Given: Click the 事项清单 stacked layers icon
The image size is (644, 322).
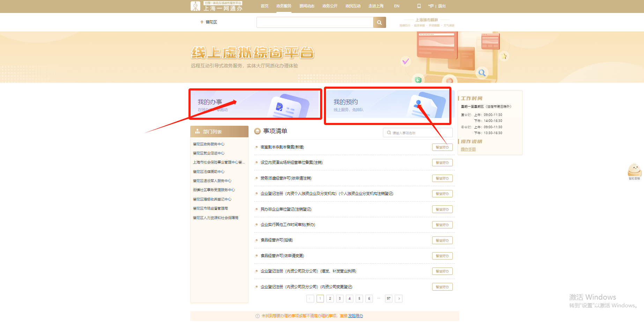Looking at the screenshot, I should click(257, 131).
